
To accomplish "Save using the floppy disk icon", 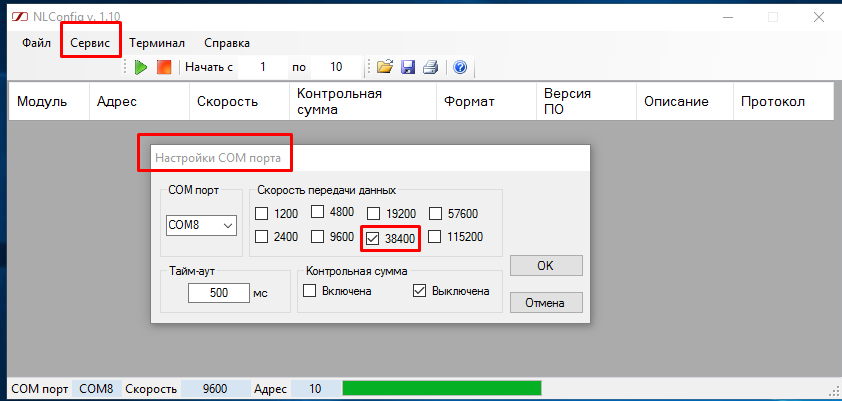I will coord(408,67).
